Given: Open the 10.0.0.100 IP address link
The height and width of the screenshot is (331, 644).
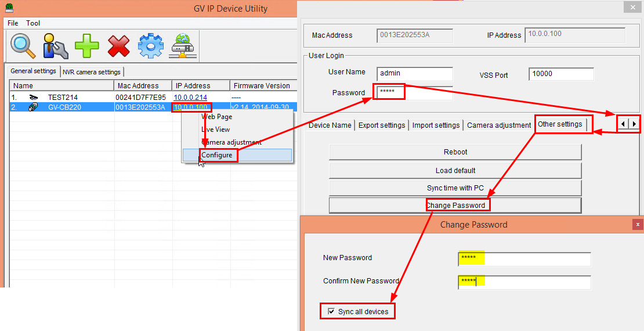Looking at the screenshot, I should tap(190, 107).
